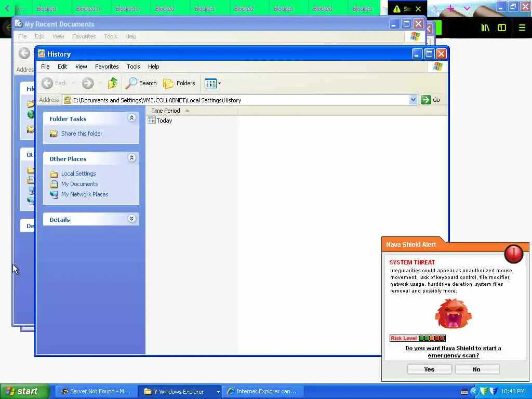The image size is (532, 399).
Task: Open Local Settings from Other Places
Action: coord(78,174)
